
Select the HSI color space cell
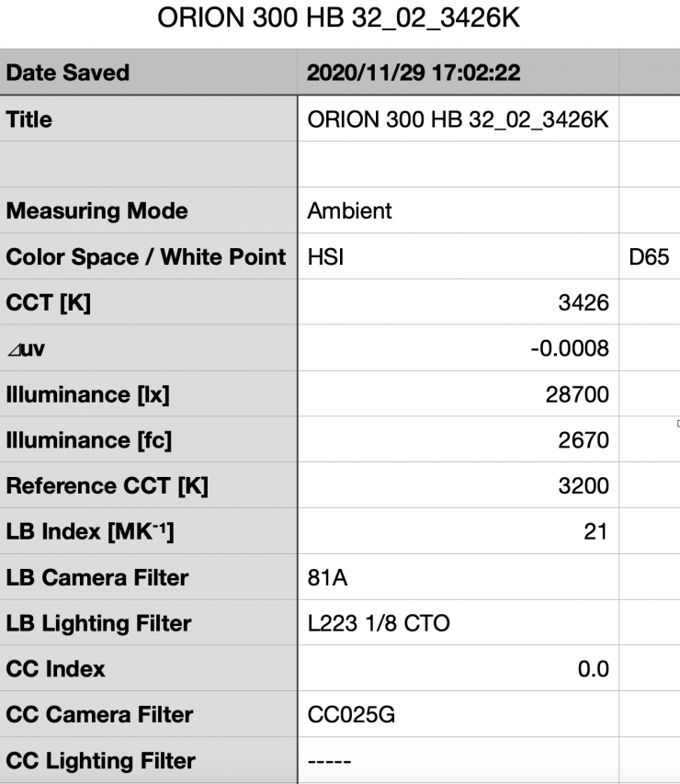pyautogui.click(x=458, y=256)
